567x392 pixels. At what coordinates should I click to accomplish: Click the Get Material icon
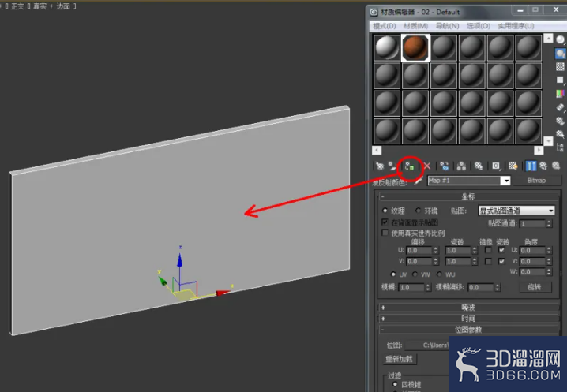380,166
